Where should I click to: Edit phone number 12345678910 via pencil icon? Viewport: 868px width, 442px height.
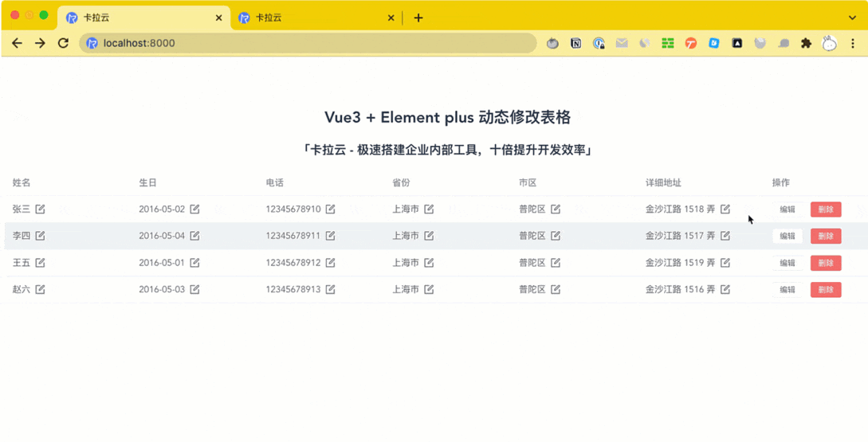[330, 209]
